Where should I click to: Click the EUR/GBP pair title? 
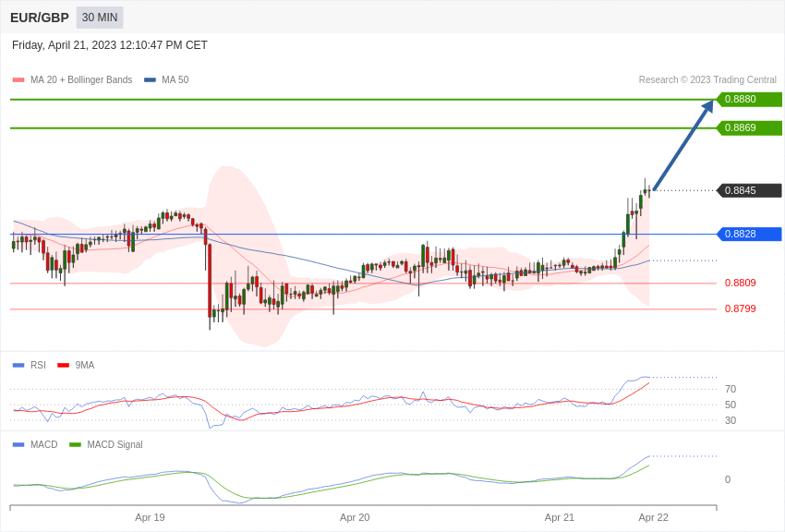[x=40, y=18]
